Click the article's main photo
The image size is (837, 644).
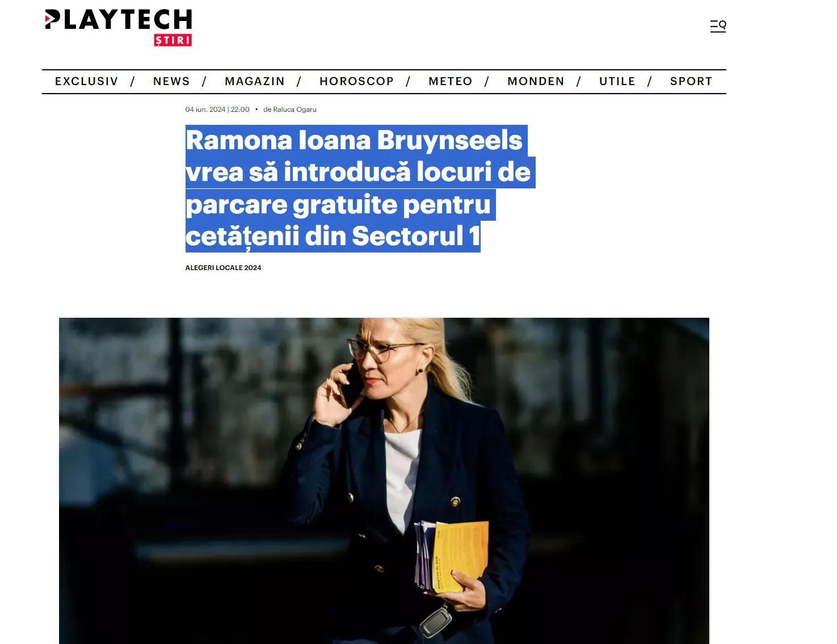click(x=384, y=481)
